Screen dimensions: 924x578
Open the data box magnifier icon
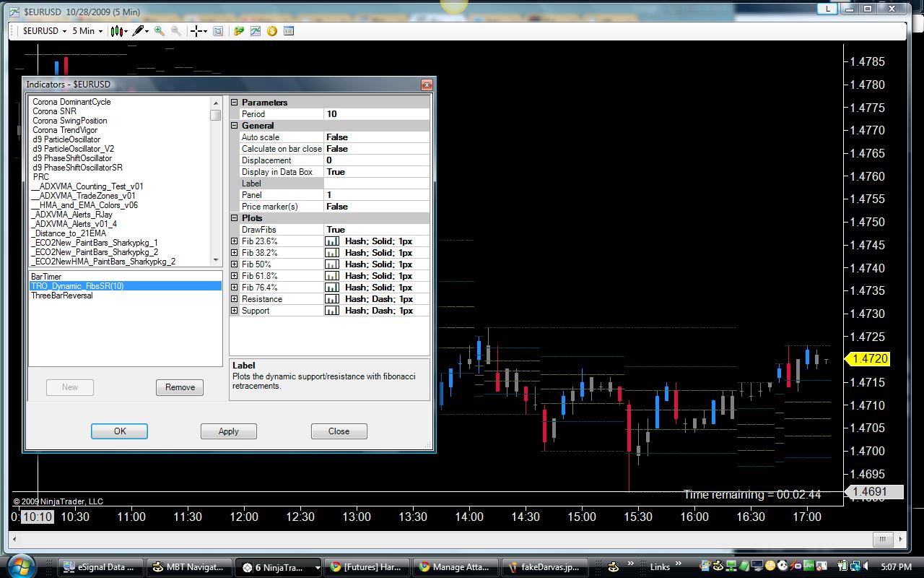click(x=218, y=31)
